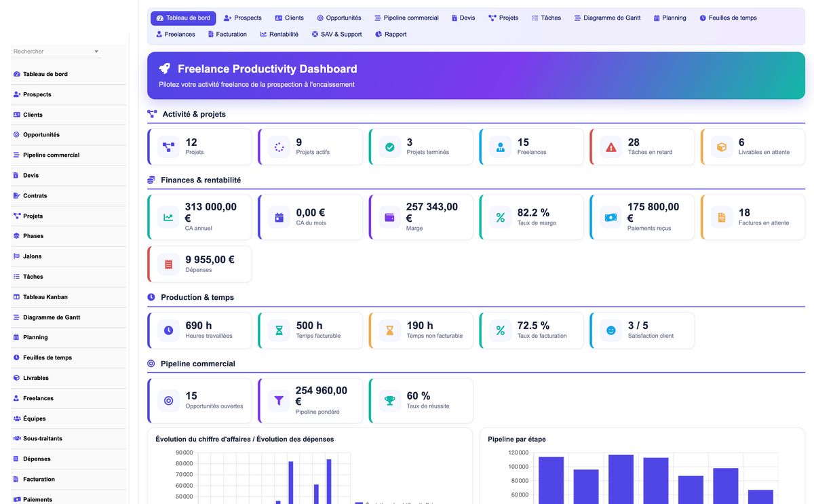Click the Projets card diagram icon
The height and width of the screenshot is (504, 814).
[x=168, y=147]
